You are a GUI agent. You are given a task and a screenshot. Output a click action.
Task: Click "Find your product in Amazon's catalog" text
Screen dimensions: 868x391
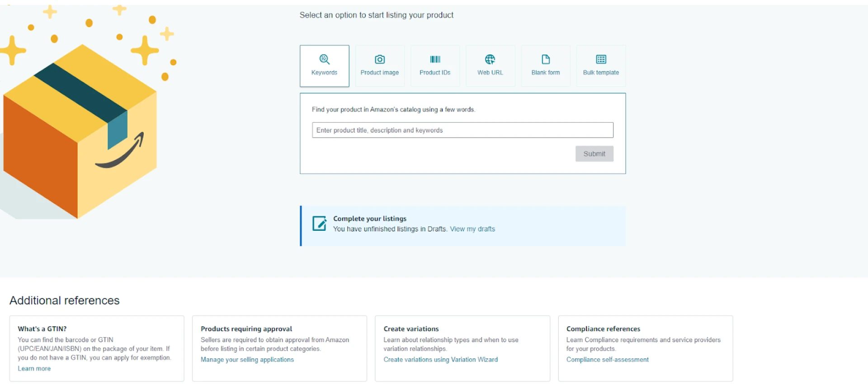point(393,110)
